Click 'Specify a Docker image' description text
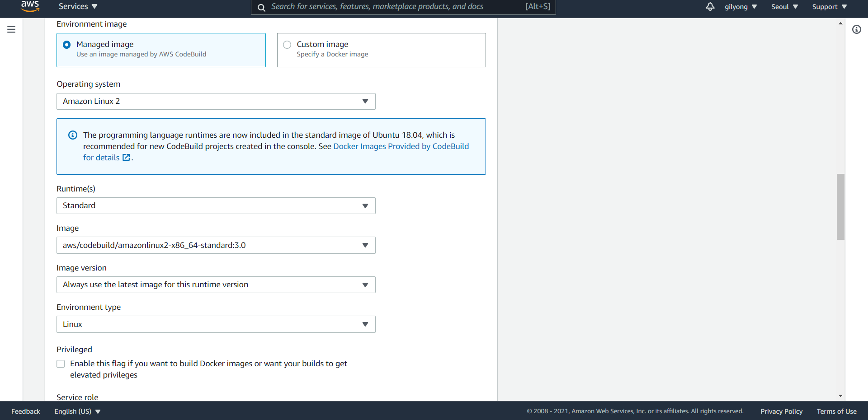Screen dimensions: 868x420 tap(332, 54)
